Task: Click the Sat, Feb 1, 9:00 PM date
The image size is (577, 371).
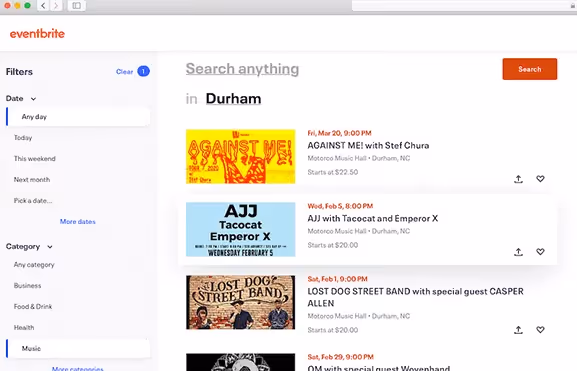Action: 337,279
